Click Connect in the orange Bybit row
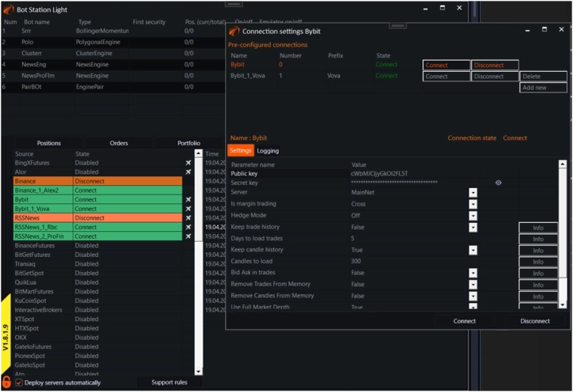This screenshot has height=392, width=573. click(x=446, y=65)
